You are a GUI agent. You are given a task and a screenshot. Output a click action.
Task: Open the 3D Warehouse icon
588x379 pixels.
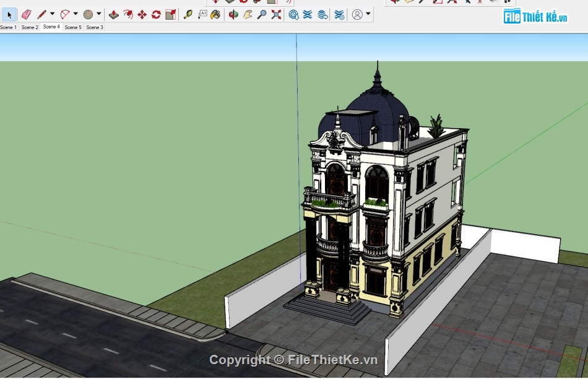[x=293, y=15]
